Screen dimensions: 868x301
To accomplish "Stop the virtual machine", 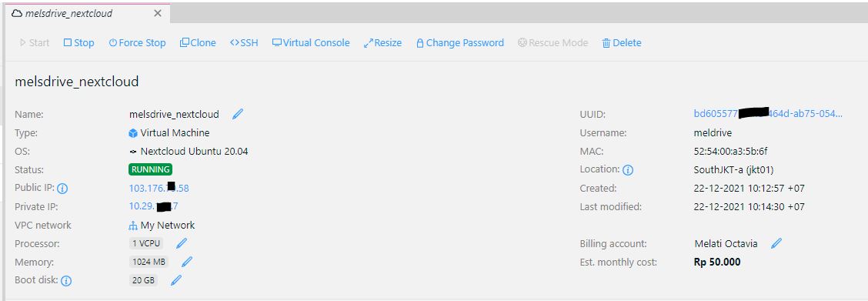I will [78, 42].
